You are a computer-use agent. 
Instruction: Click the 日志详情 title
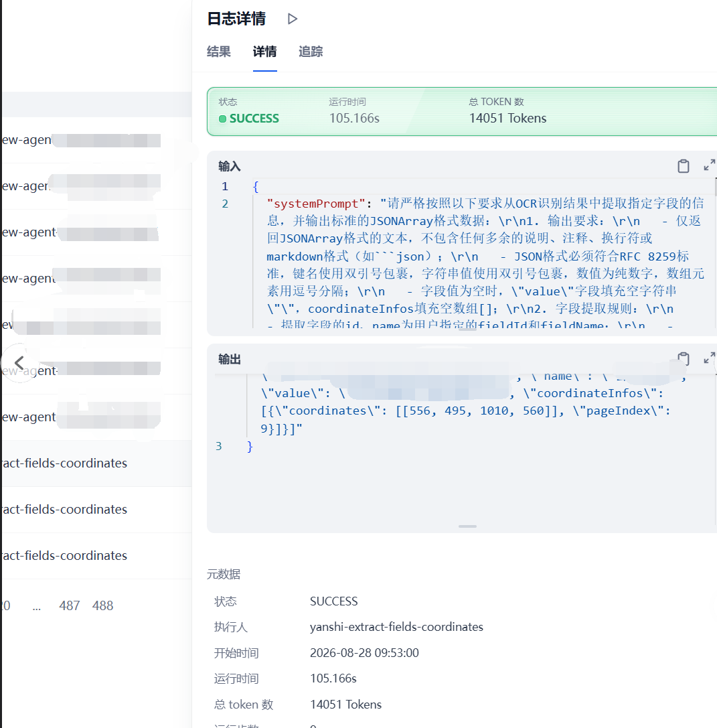236,19
